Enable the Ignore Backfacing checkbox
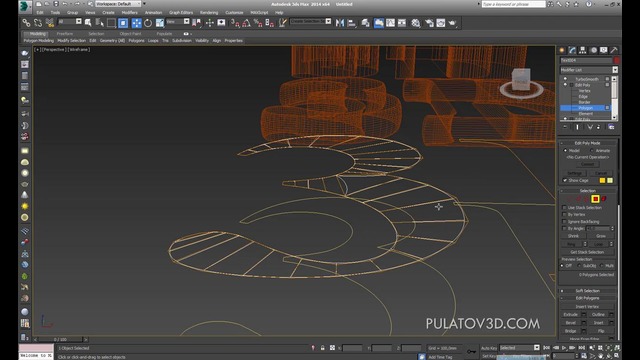Viewport: 640px width, 360px height. coord(564,222)
